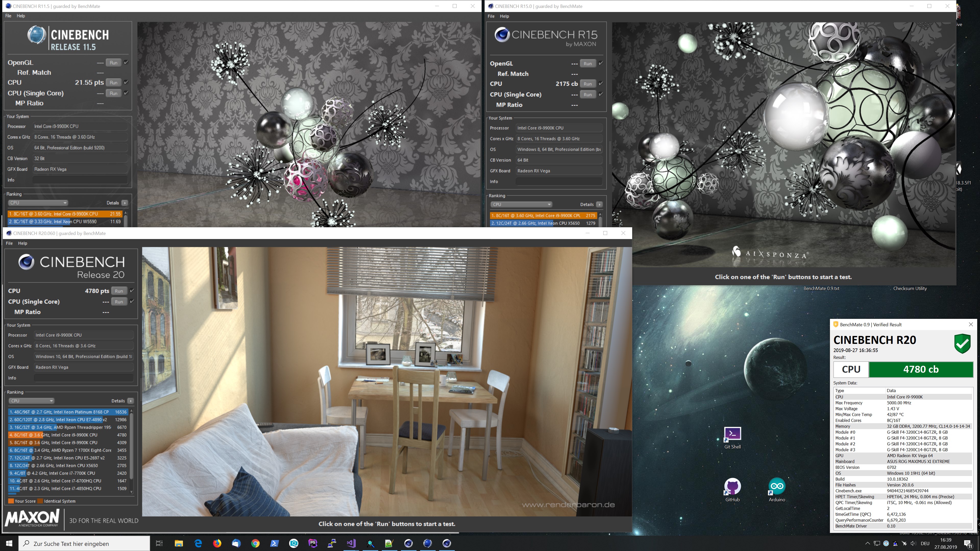980x551 pixels.
Task: Open Ranking CPU dropdown in Cinebench R15
Action: point(521,204)
